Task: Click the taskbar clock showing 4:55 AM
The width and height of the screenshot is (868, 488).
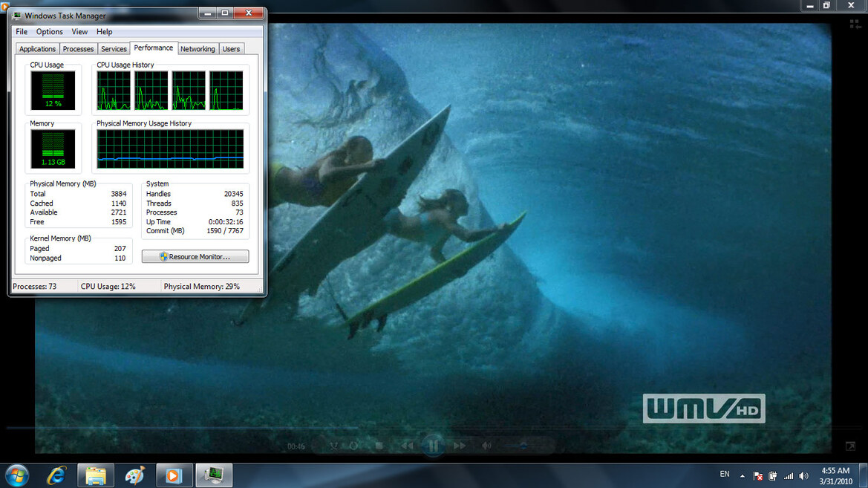Action: [835, 476]
